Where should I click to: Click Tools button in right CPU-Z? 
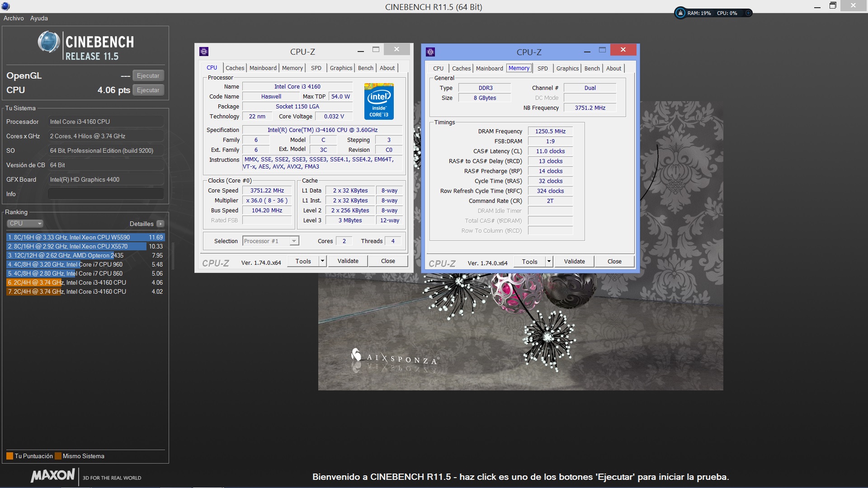tap(529, 262)
